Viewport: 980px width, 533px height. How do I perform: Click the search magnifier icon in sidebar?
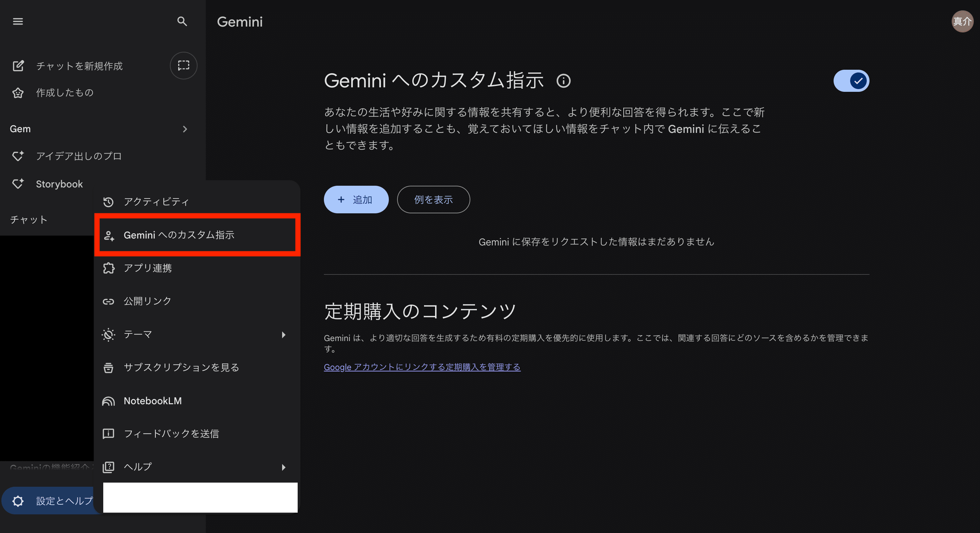(x=182, y=21)
